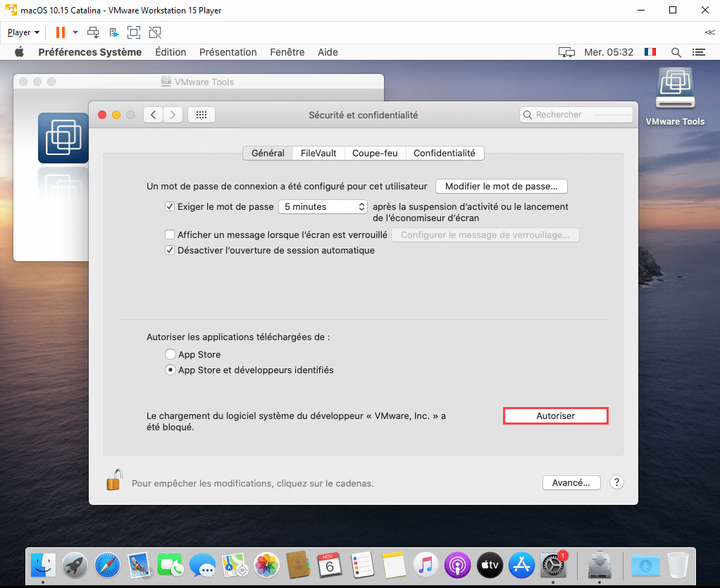Open the Édition menu
The image size is (720, 588).
[x=170, y=52]
